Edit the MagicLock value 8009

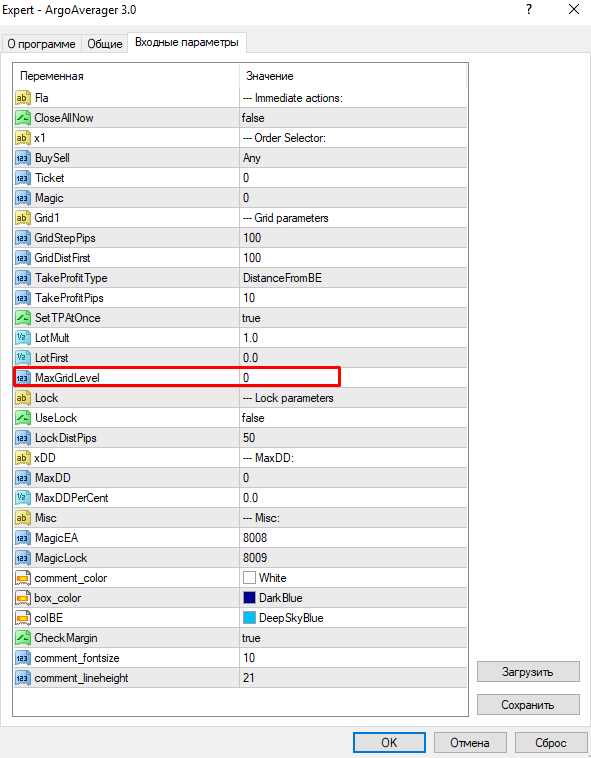click(353, 558)
